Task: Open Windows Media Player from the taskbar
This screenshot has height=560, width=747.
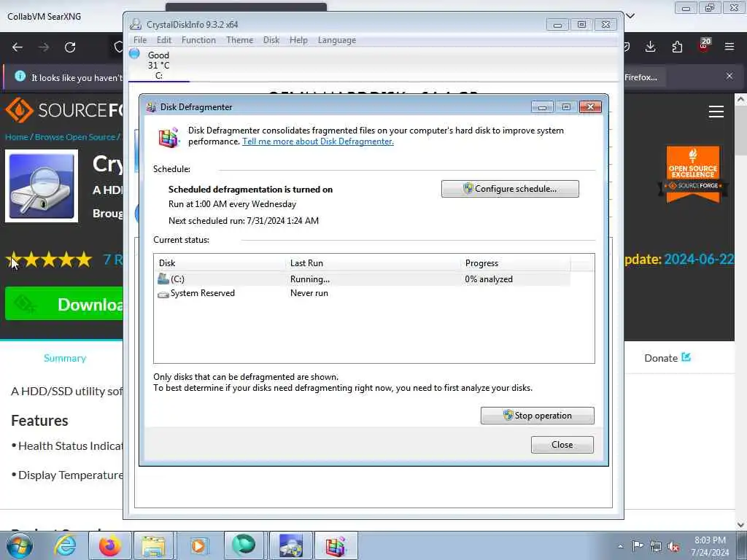Action: click(198, 545)
